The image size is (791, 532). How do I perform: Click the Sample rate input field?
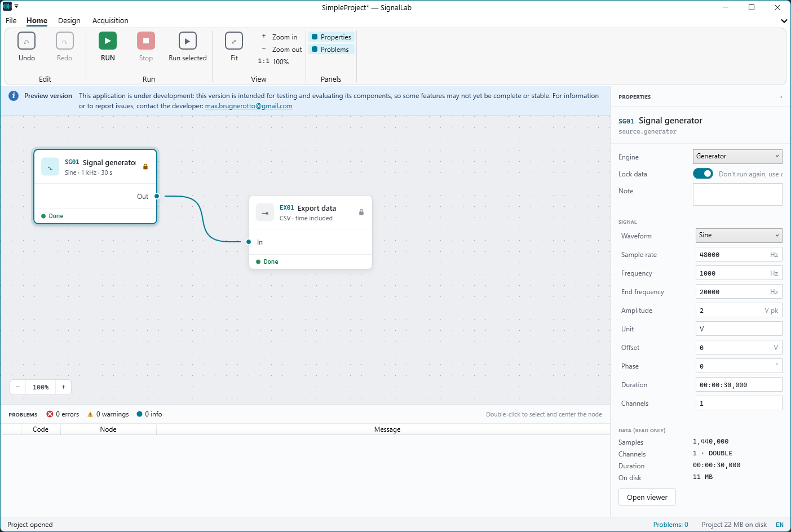[x=739, y=255]
